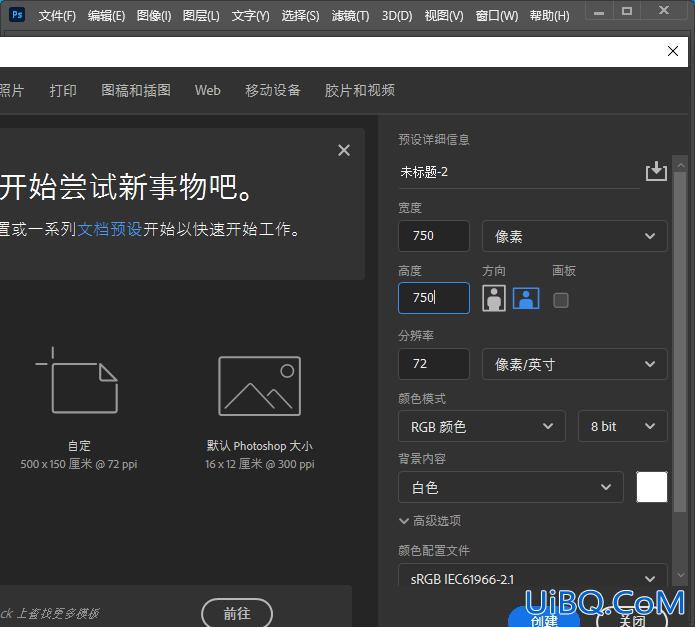Viewport: 695px width, 627px height.
Task: Choose the custom 500 x 150 cm preset
Action: pyautogui.click(x=79, y=408)
